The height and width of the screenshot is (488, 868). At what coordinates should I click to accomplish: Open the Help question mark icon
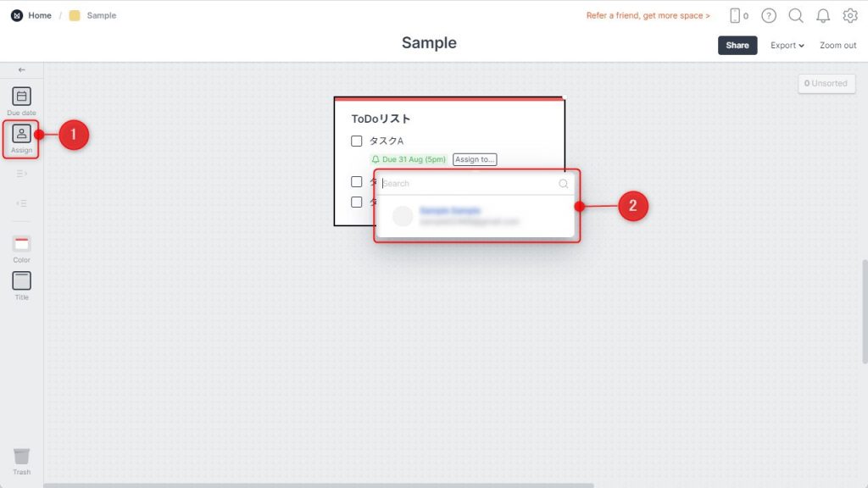click(768, 15)
